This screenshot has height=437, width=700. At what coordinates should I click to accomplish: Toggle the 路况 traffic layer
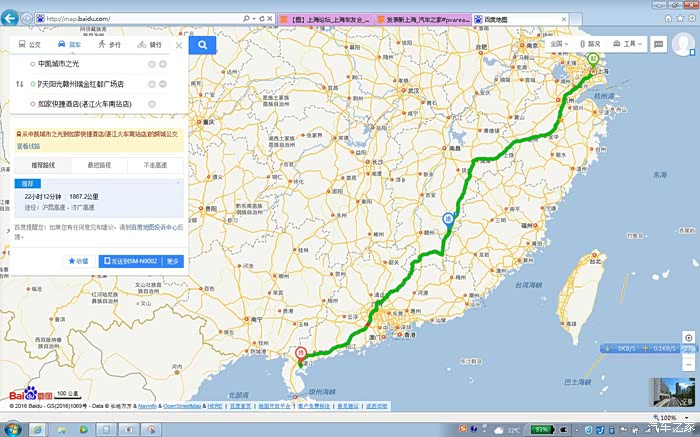(x=590, y=44)
